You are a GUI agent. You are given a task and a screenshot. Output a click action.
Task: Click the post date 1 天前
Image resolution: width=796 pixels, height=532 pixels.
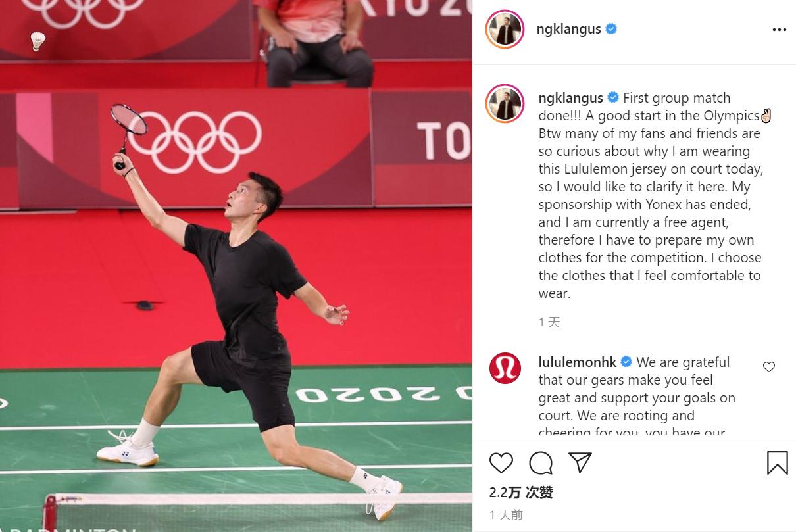tap(506, 514)
